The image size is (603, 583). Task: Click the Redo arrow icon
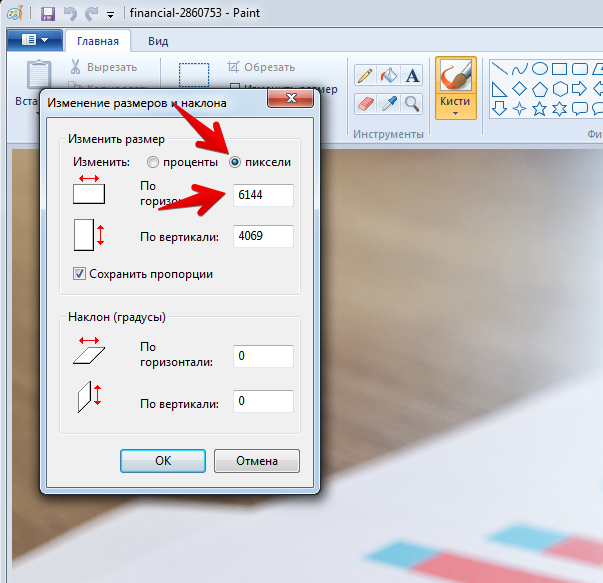92,14
